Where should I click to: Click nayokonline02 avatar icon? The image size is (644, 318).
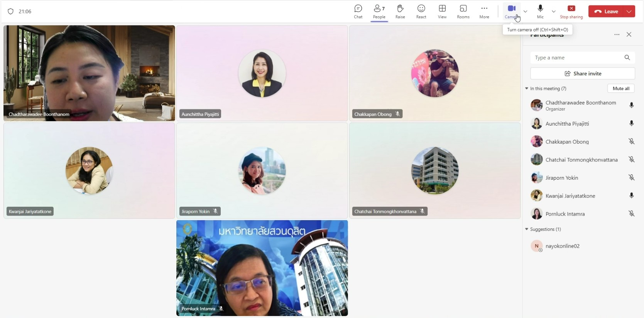pyautogui.click(x=536, y=246)
